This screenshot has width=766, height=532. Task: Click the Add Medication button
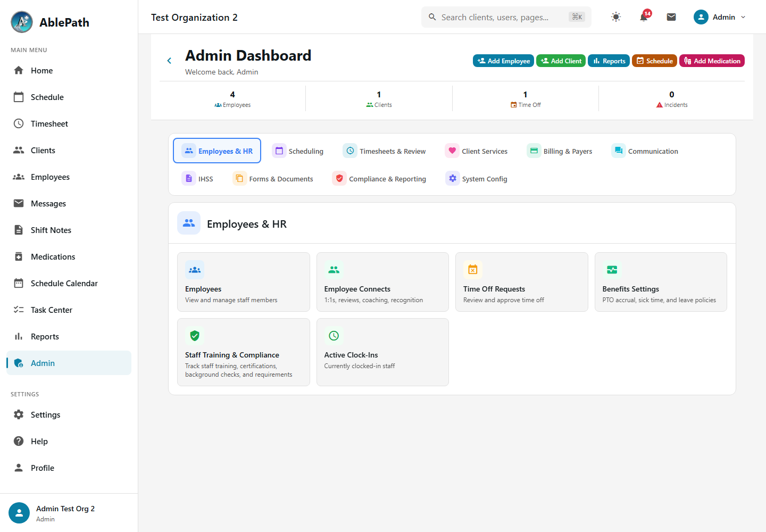point(712,61)
